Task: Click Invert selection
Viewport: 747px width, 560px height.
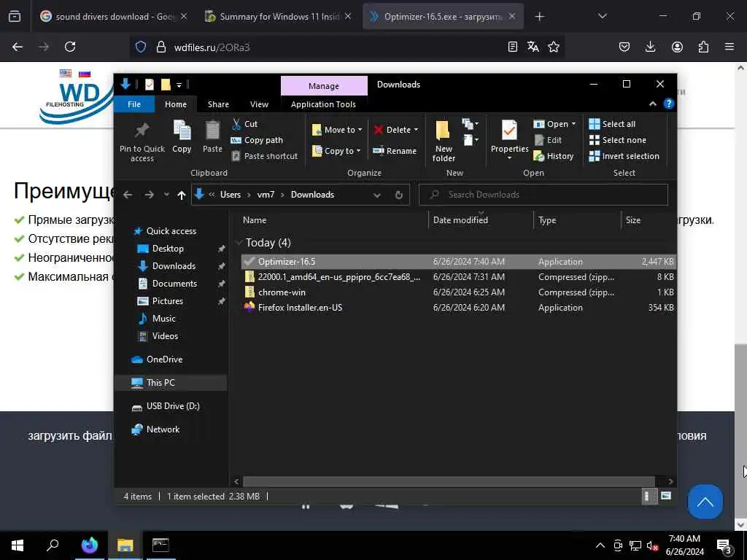Action: (624, 156)
